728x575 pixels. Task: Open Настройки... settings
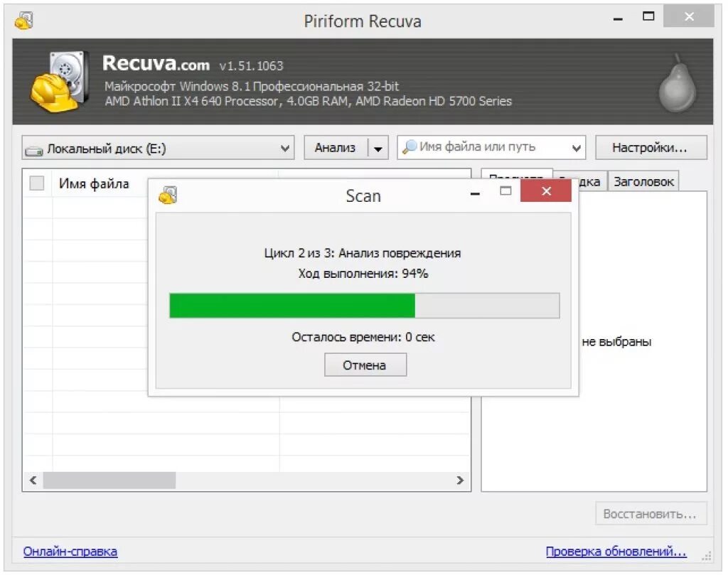651,148
